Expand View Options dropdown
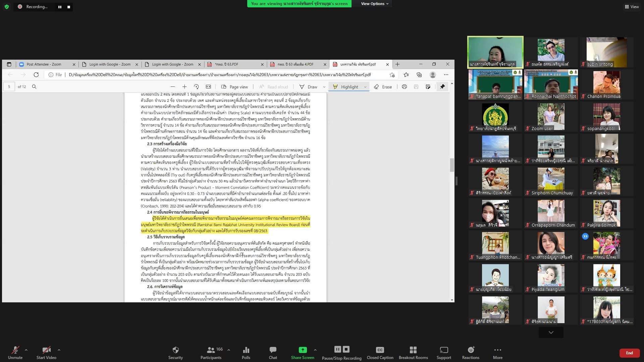The image size is (644, 362). coord(374,4)
